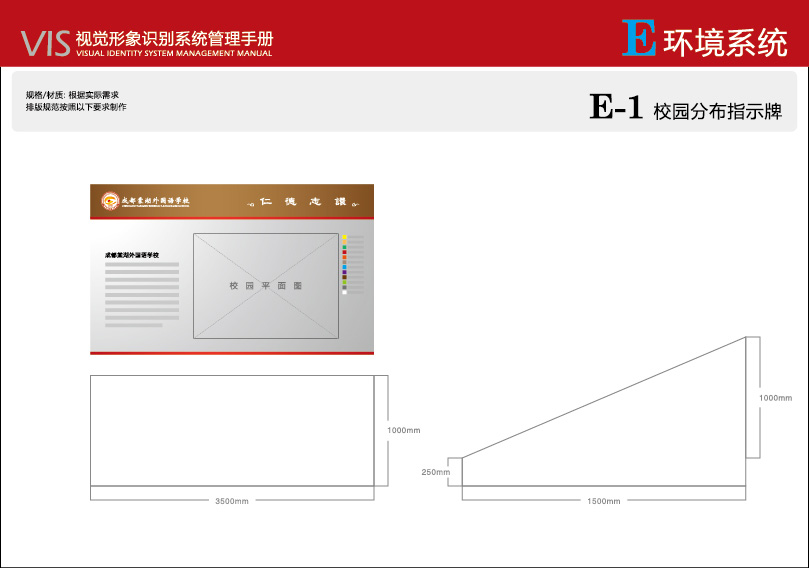Click the 1000mm label beside the side view
The height and width of the screenshot is (568, 809).
click(x=775, y=398)
